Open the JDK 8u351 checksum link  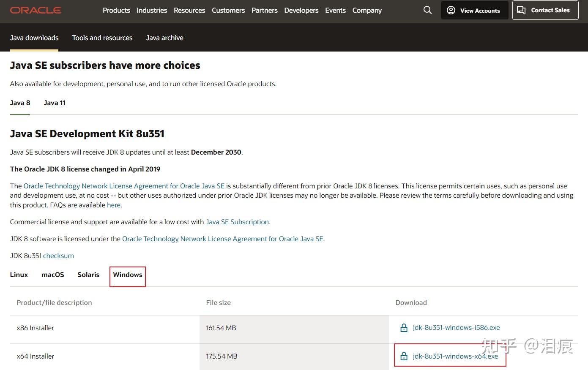pyautogui.click(x=58, y=256)
